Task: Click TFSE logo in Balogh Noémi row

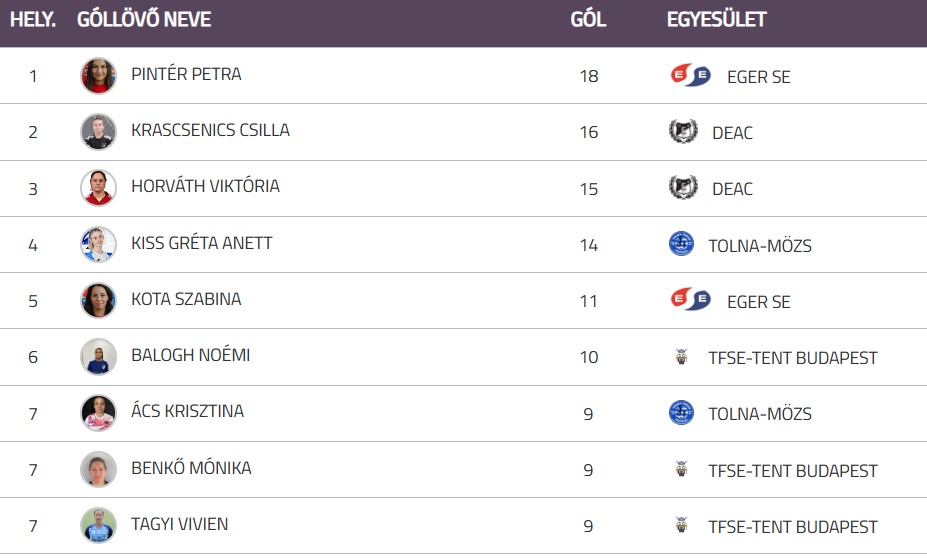Action: tap(681, 357)
